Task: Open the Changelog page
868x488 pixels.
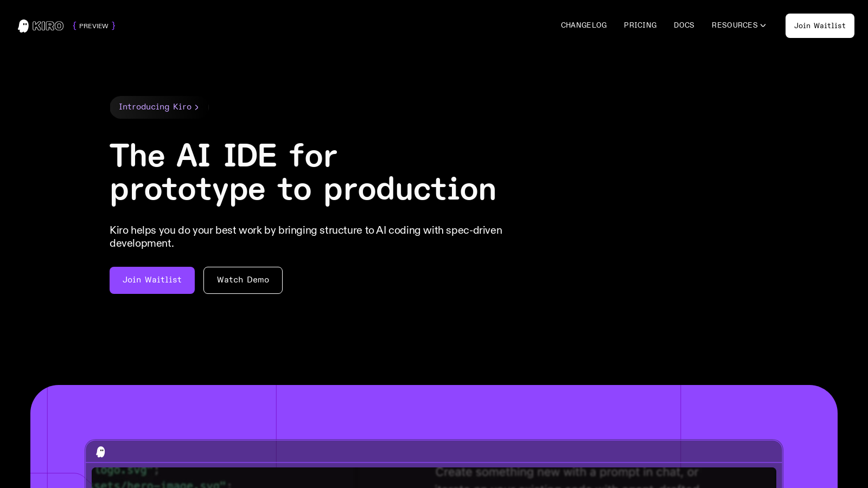Action: [584, 25]
